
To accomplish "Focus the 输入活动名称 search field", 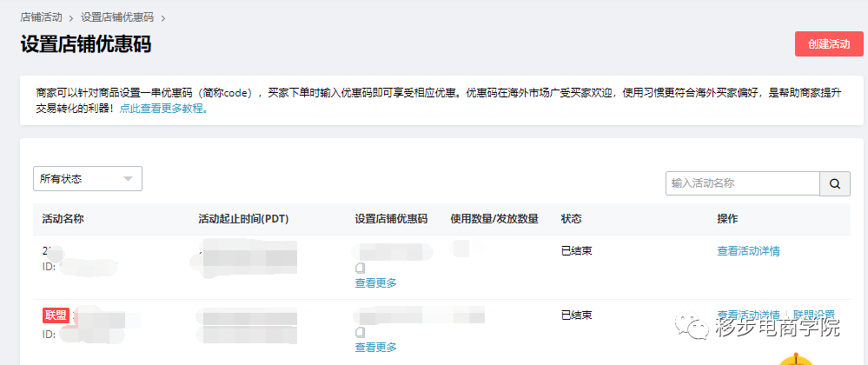I will 742,183.
